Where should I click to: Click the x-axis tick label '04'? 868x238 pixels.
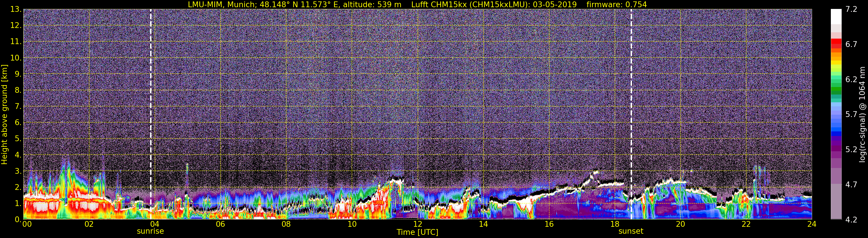155,224
